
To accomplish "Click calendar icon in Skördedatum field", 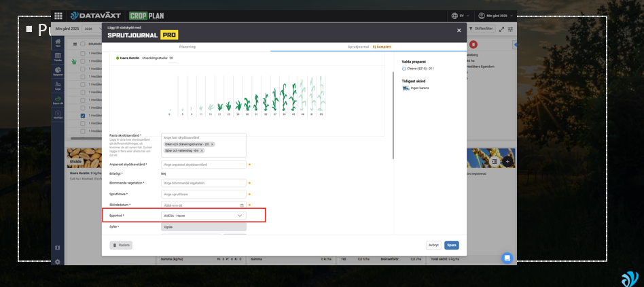I will (242, 205).
